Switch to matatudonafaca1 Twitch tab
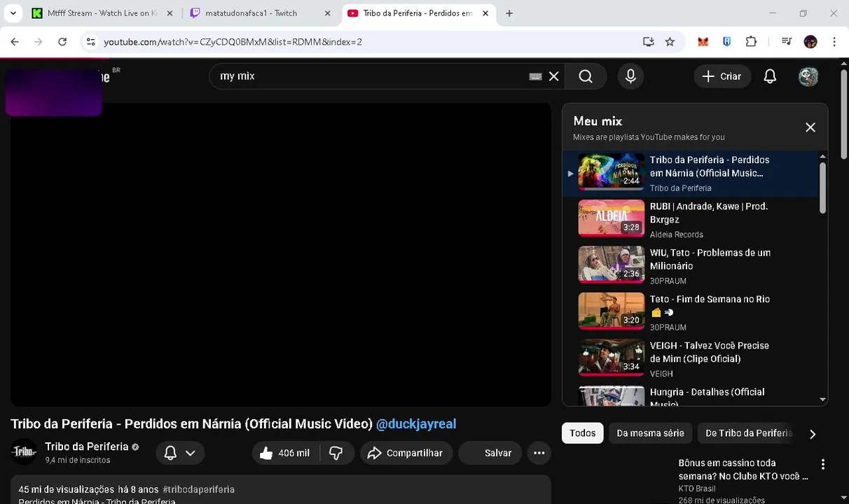849x504 pixels. [251, 13]
